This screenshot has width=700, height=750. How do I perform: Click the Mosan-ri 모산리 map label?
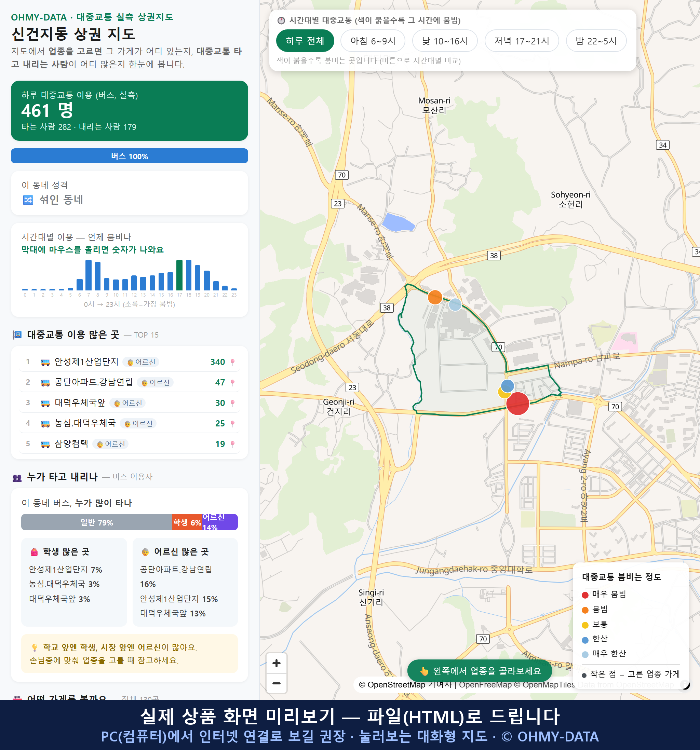tap(434, 105)
